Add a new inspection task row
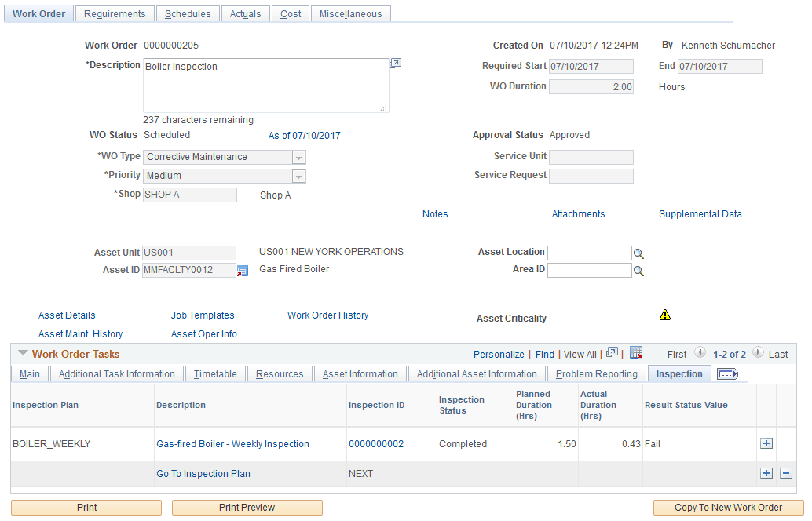 click(766, 443)
